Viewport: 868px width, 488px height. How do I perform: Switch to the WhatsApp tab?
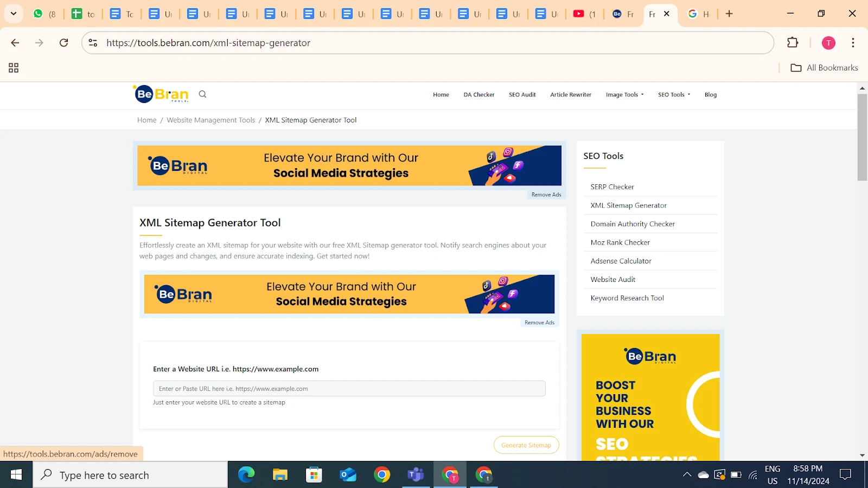[x=44, y=14]
